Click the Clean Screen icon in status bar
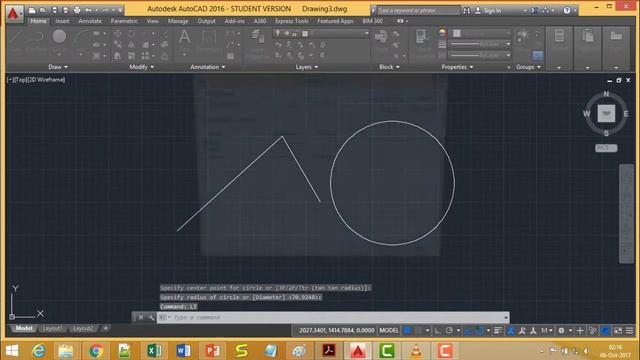This screenshot has height=360, width=640. click(x=618, y=330)
